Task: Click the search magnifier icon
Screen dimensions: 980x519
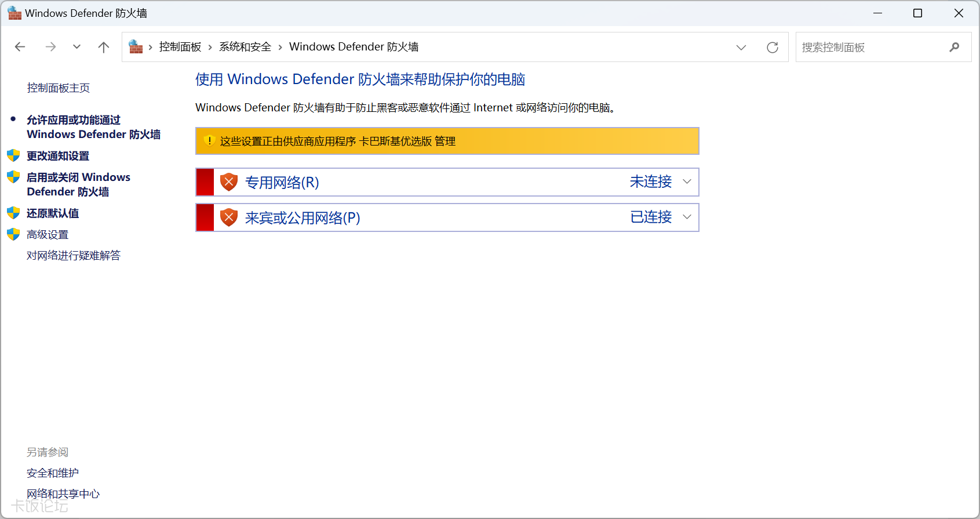Action: [955, 48]
